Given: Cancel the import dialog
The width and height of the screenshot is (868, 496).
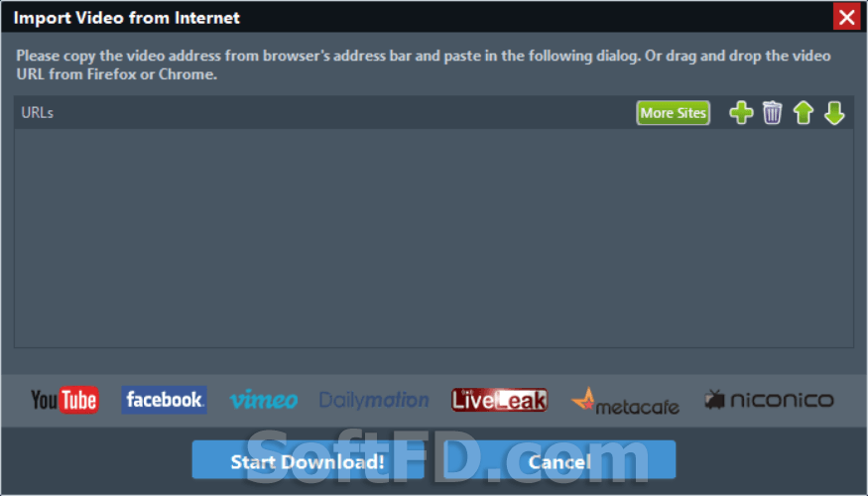Looking at the screenshot, I should (x=559, y=460).
